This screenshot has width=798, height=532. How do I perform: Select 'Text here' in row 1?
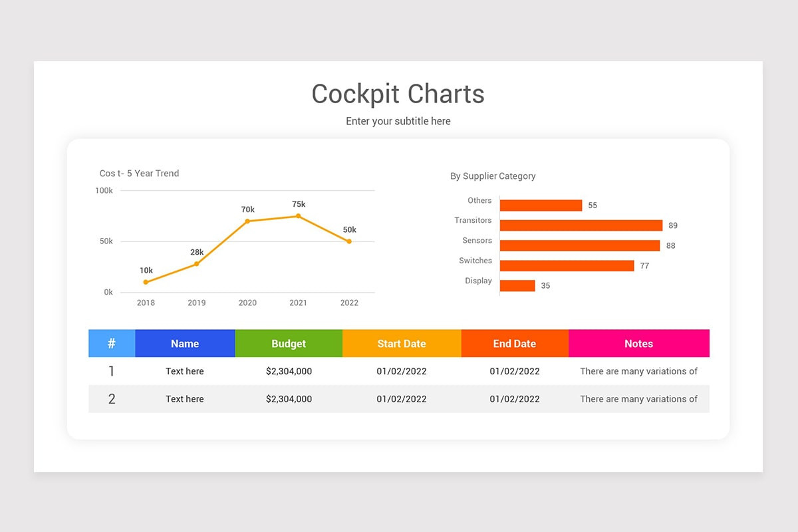[x=185, y=371]
